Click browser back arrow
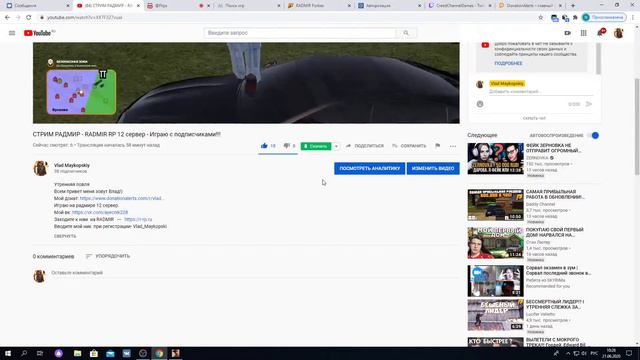This screenshot has height=360, width=640. click(7, 18)
